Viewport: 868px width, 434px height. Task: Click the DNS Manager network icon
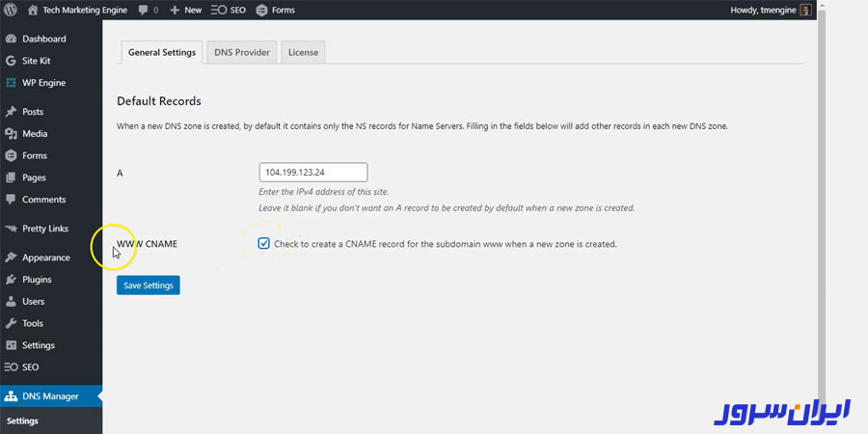[x=11, y=396]
